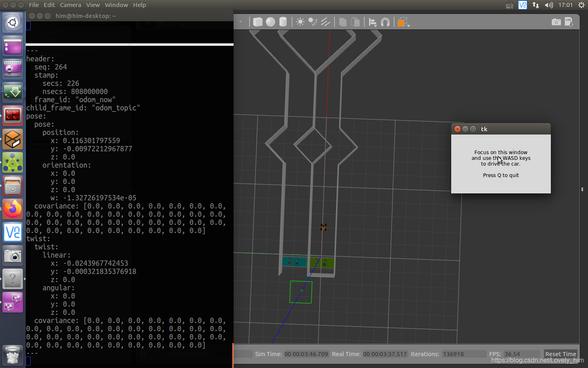The height and width of the screenshot is (368, 588).
Task: Click the Reset Time button
Action: pos(561,354)
